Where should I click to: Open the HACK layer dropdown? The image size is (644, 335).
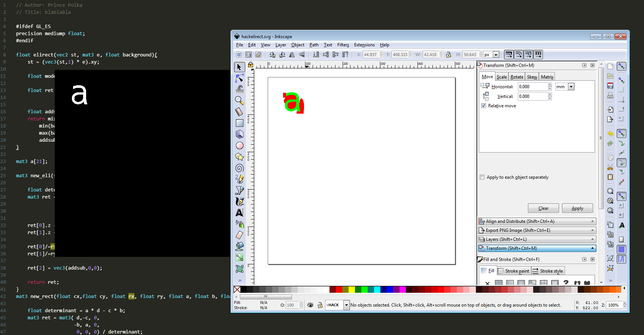coord(346,305)
